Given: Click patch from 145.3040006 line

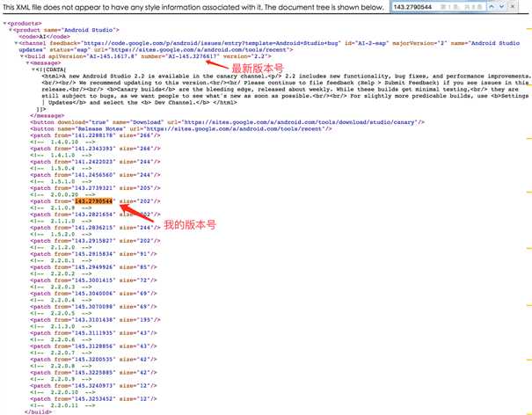Looking at the screenshot, I should pos(93,294).
